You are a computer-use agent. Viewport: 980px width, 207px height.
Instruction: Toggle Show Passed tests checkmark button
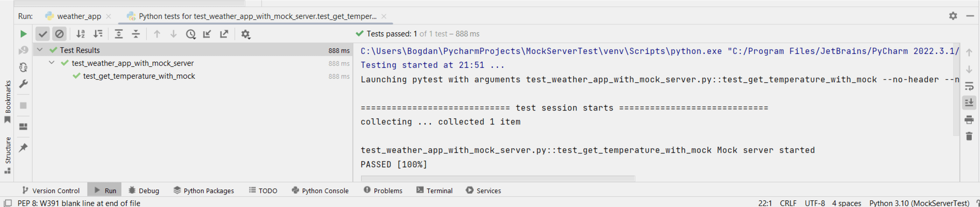pyautogui.click(x=43, y=34)
